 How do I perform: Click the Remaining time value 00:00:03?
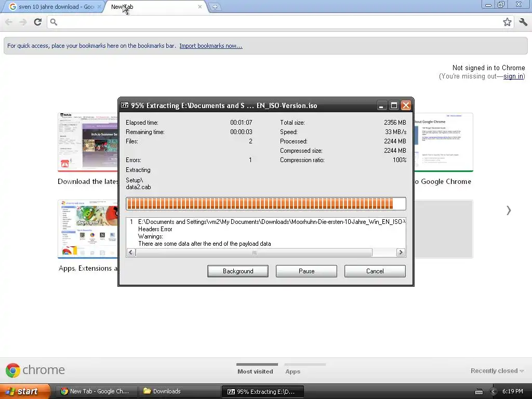pyautogui.click(x=241, y=131)
